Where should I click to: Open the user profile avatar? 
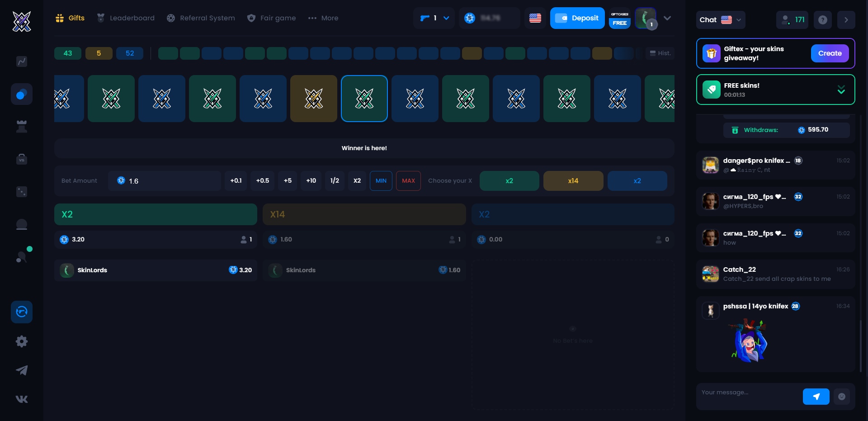tap(646, 18)
